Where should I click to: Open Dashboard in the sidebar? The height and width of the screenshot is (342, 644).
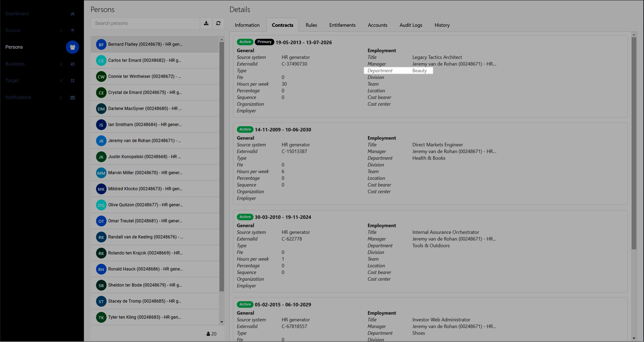pos(17,14)
